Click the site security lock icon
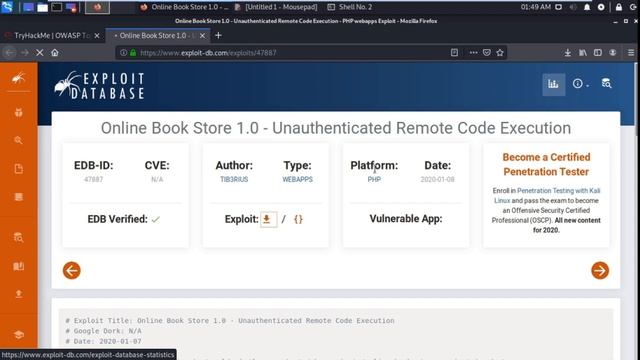 pos(133,53)
